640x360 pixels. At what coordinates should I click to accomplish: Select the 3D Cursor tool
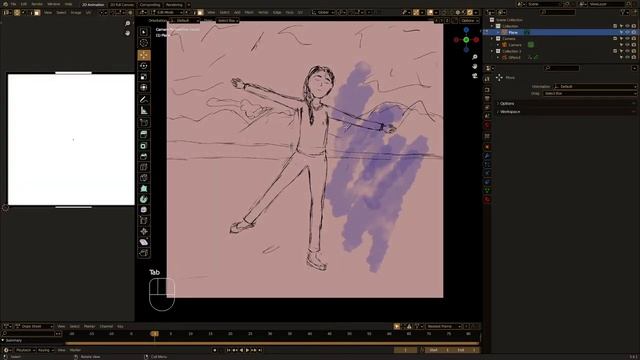tap(144, 43)
